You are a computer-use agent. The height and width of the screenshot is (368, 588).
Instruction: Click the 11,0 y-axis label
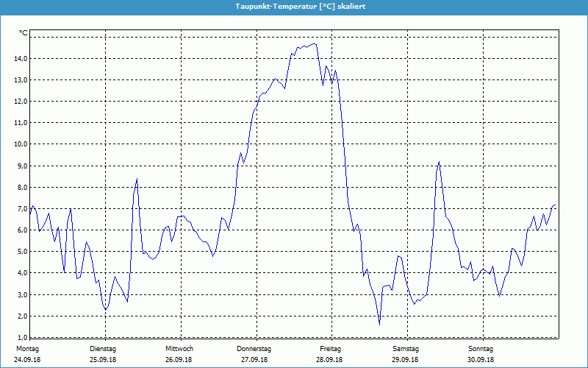pyautogui.click(x=21, y=123)
